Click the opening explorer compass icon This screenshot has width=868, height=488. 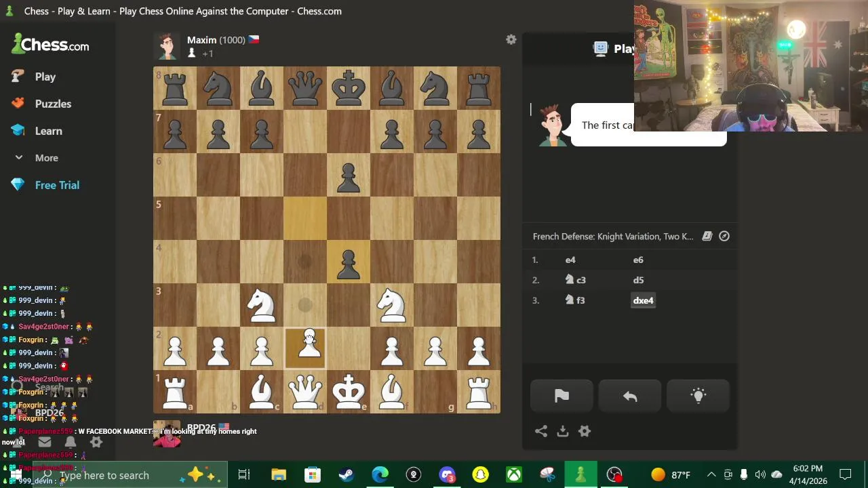(x=724, y=236)
